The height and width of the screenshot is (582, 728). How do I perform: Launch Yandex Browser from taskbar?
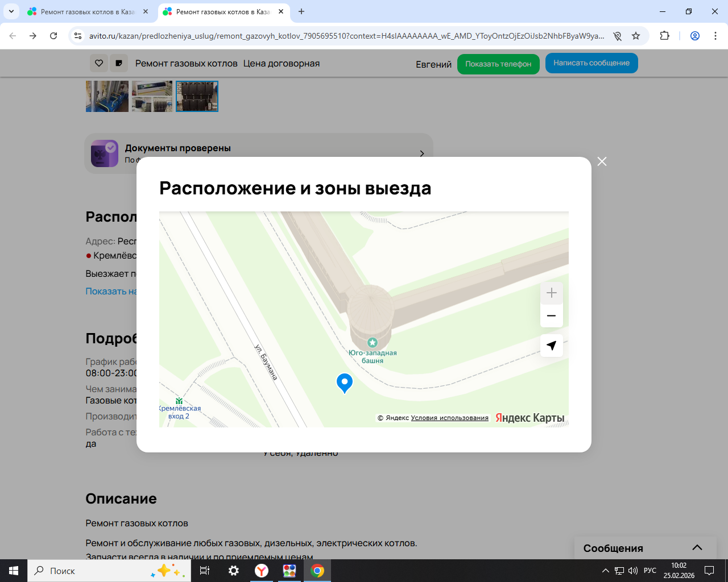[x=262, y=571]
